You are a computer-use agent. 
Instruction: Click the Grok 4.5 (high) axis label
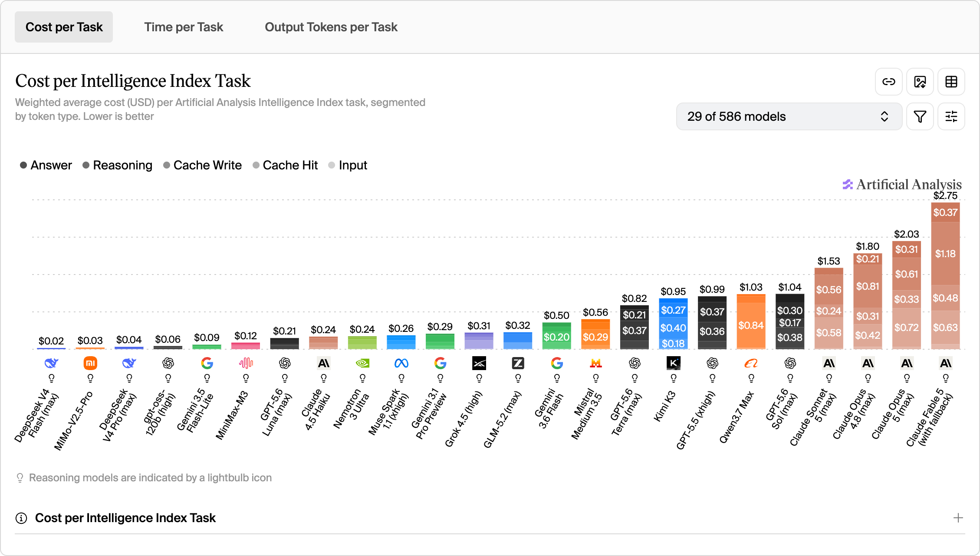(x=463, y=419)
